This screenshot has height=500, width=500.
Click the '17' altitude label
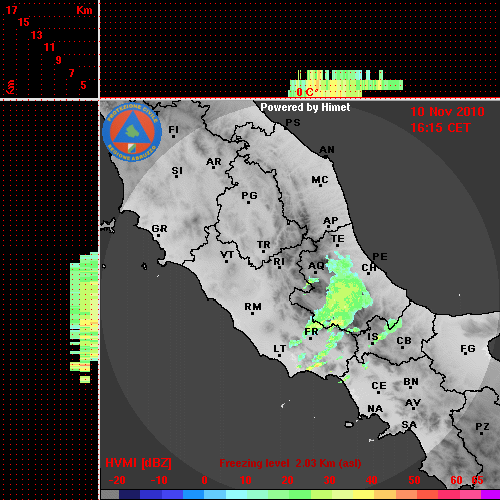point(11,10)
